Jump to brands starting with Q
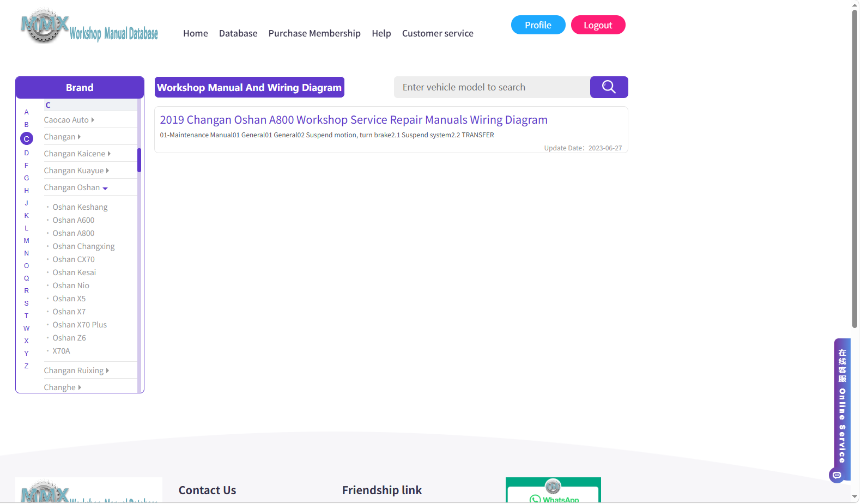The height and width of the screenshot is (504, 861). [26, 278]
